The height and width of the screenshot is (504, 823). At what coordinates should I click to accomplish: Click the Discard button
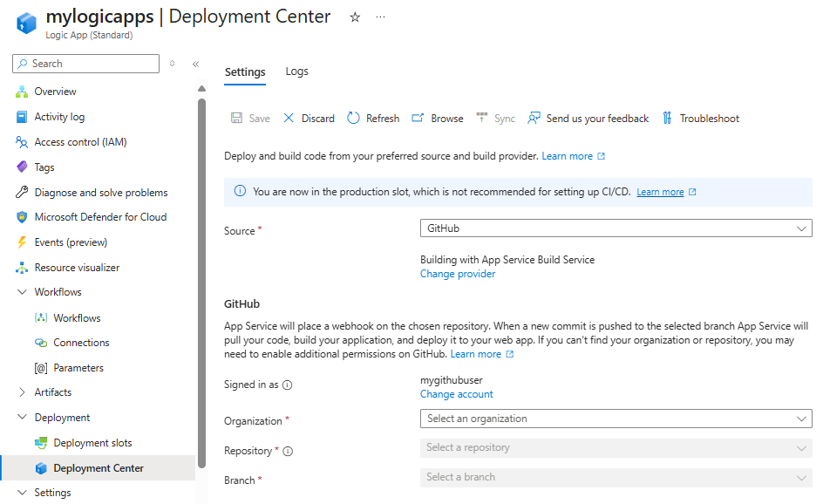(x=309, y=118)
